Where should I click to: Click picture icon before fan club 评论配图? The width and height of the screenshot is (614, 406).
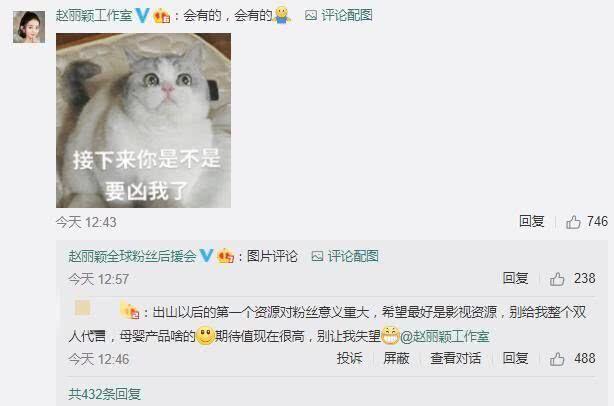(317, 256)
